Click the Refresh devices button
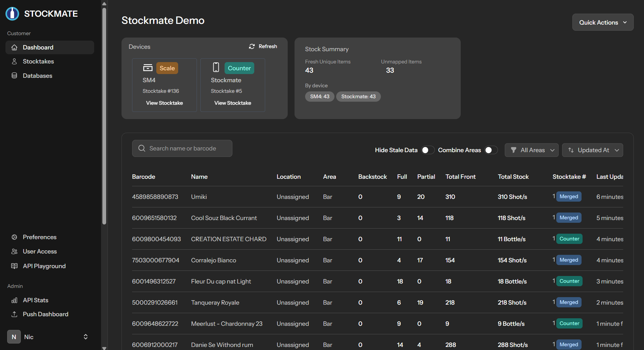The image size is (644, 350). point(263,46)
